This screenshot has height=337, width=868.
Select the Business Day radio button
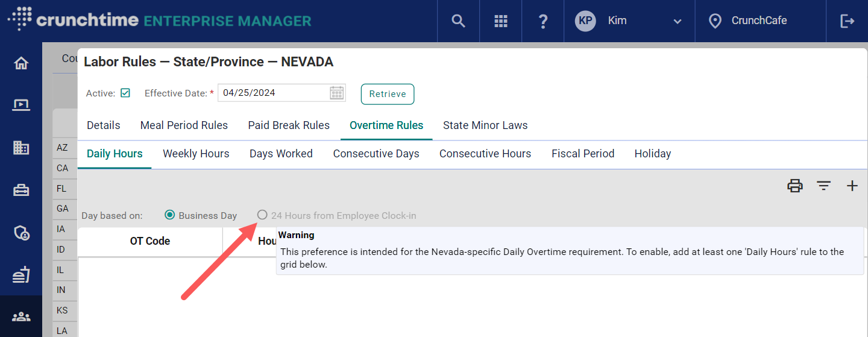tap(170, 215)
